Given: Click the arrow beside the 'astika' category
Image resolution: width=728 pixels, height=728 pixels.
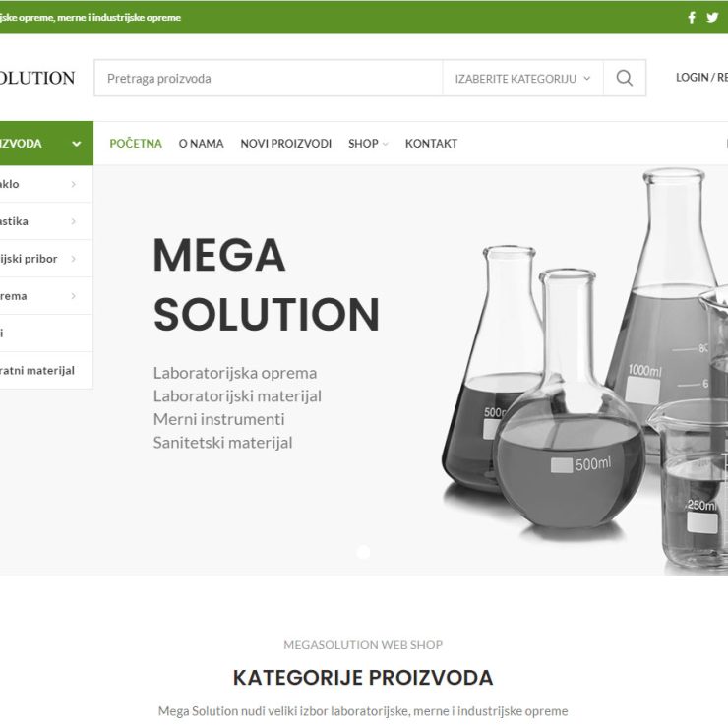Looking at the screenshot, I should click(x=74, y=221).
